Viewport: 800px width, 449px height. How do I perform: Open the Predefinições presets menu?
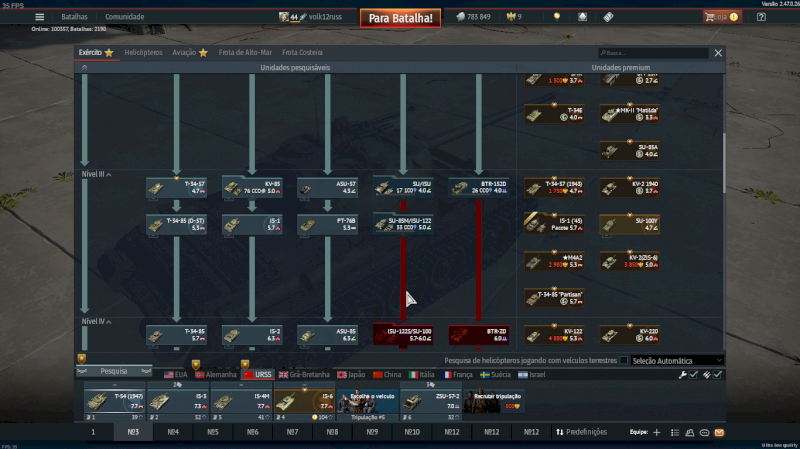click(581, 432)
